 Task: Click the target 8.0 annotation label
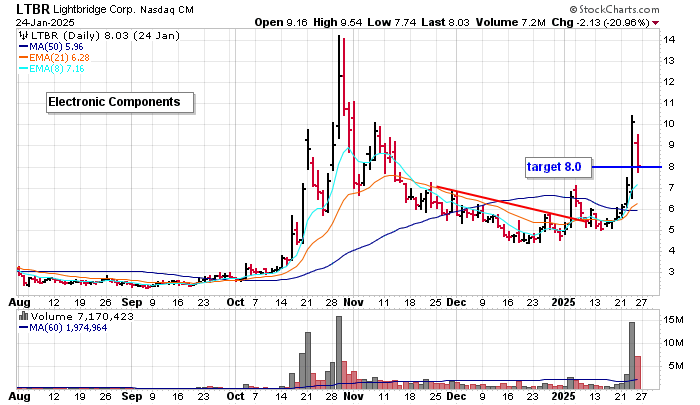click(558, 167)
